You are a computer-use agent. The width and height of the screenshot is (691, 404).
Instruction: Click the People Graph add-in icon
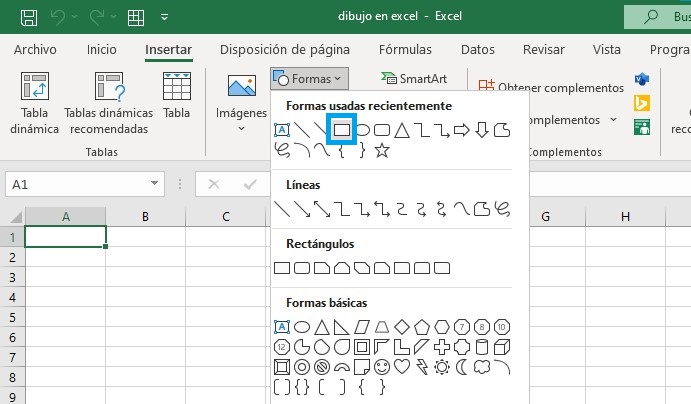642,127
